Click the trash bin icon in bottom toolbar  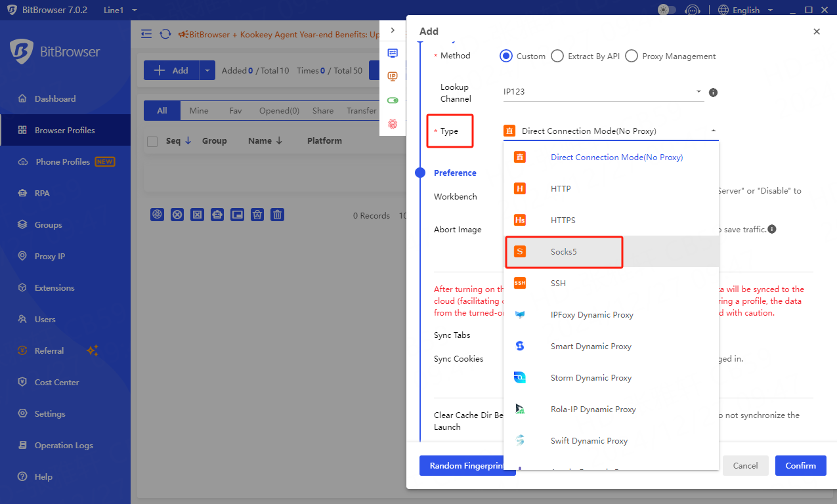(x=278, y=215)
